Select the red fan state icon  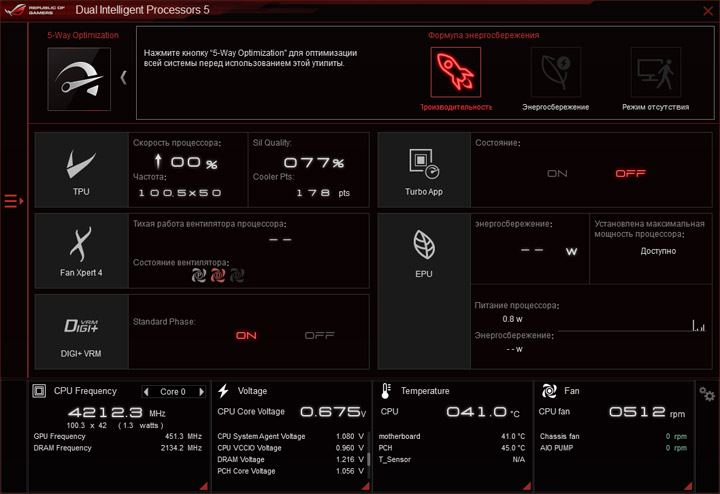218,275
